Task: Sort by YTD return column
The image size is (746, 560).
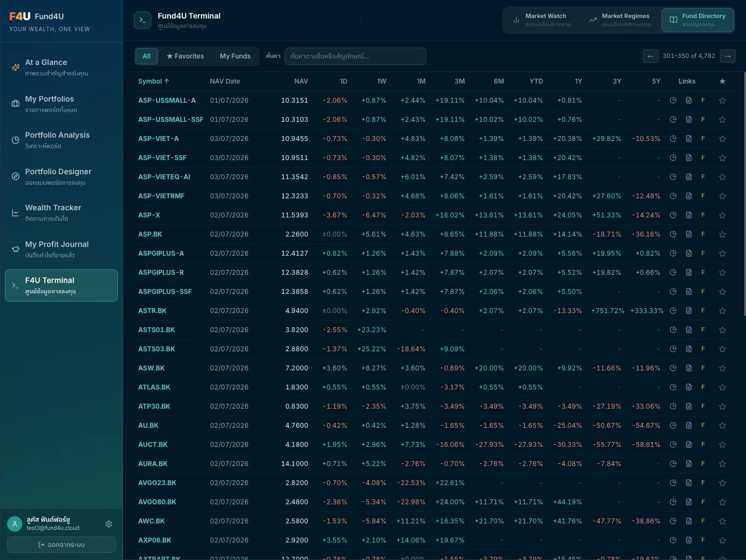Action: (x=536, y=81)
